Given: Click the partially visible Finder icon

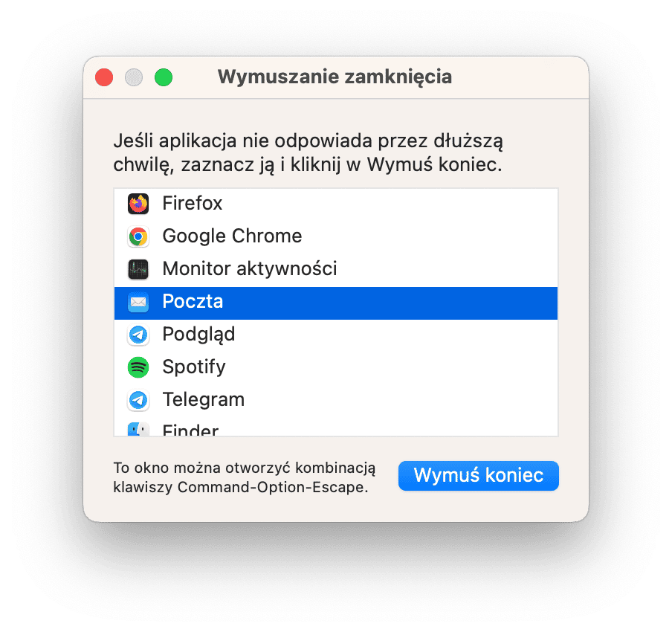Looking at the screenshot, I should click(x=138, y=429).
